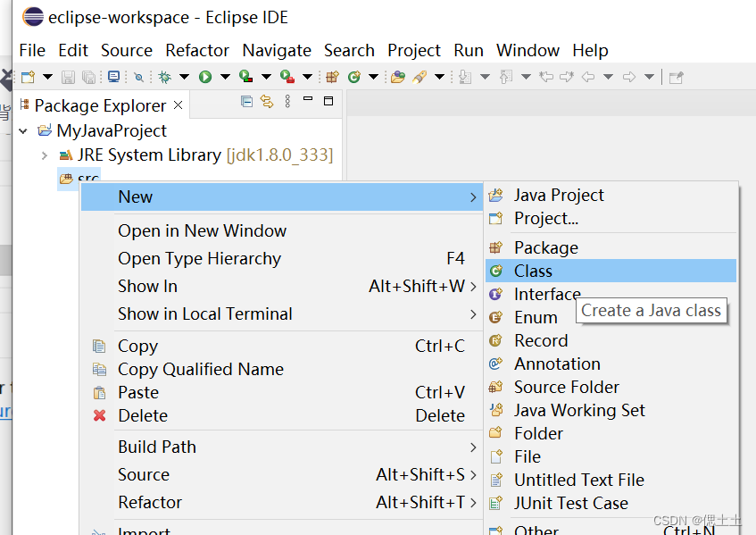Viewport: 756px width, 535px height.
Task: Click the Open Type toolbar icon
Action: [398, 77]
